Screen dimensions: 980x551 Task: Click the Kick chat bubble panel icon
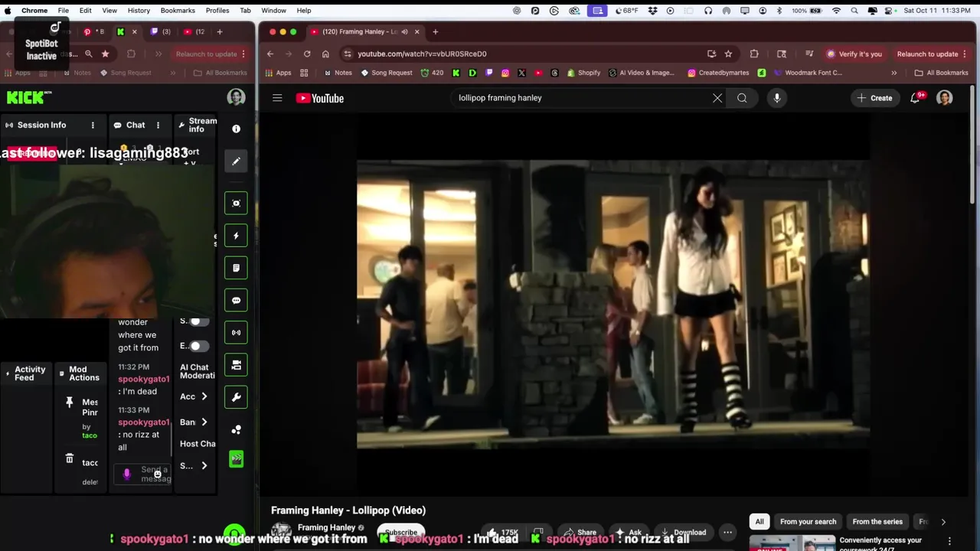tap(236, 300)
